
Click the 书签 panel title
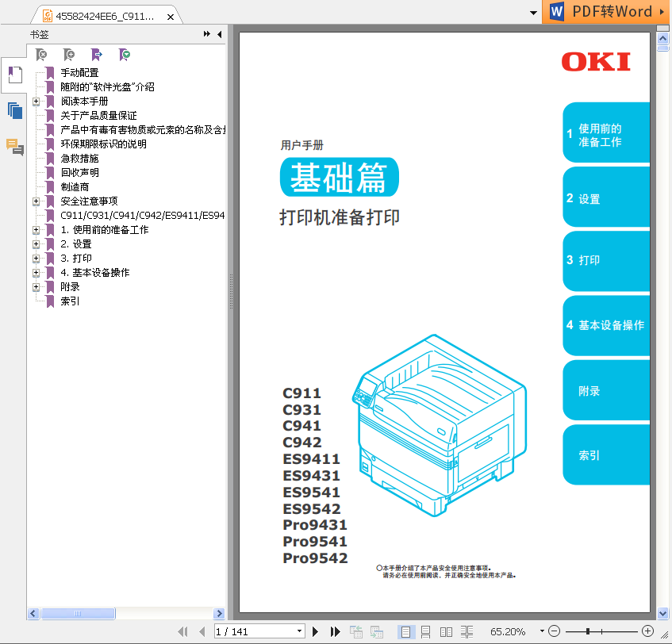tap(40, 35)
